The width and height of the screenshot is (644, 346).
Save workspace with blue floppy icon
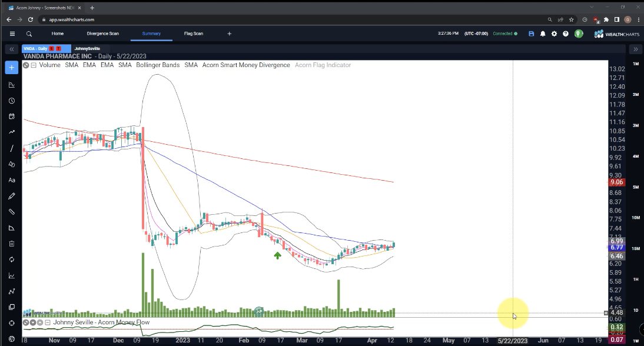click(531, 34)
